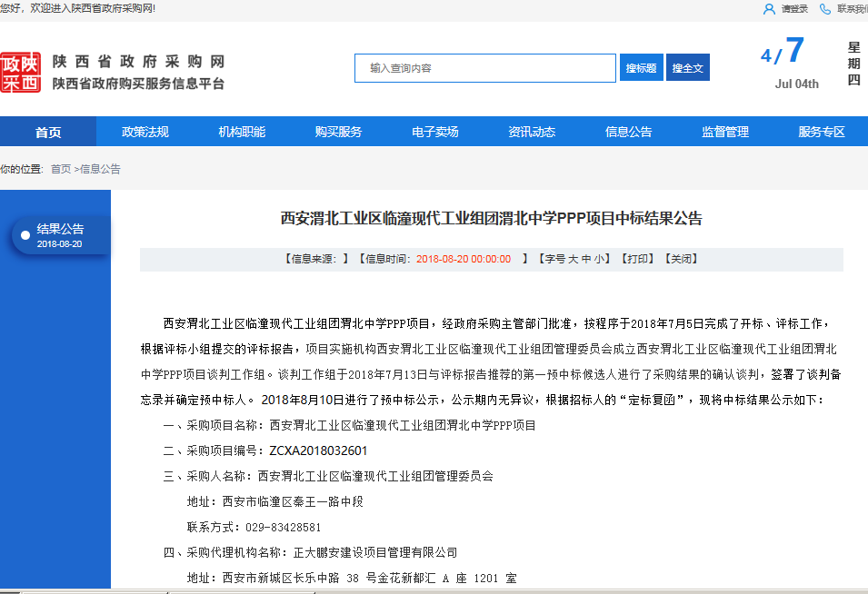Navigate to 资讯动态 section
Screen dimensions: 868x594
(x=532, y=132)
